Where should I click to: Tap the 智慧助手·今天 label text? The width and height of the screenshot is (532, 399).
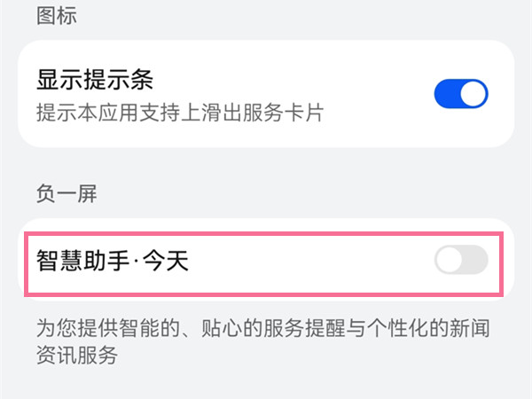point(113,261)
